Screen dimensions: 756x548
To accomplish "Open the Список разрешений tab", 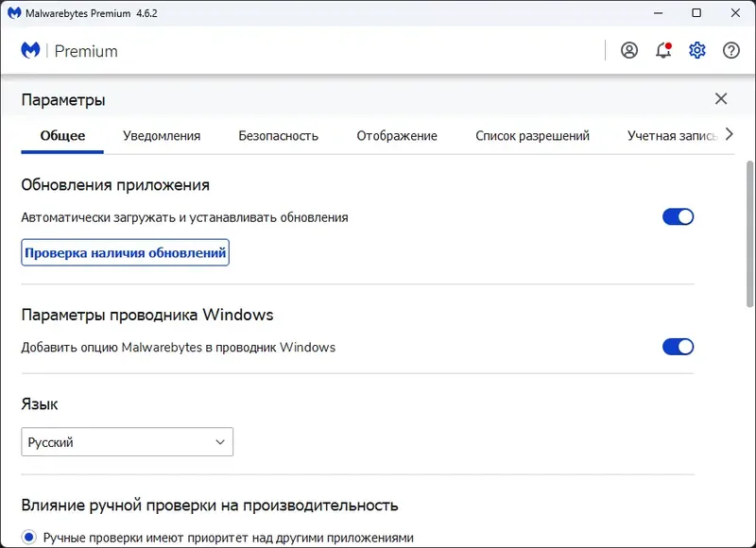I will point(534,135).
